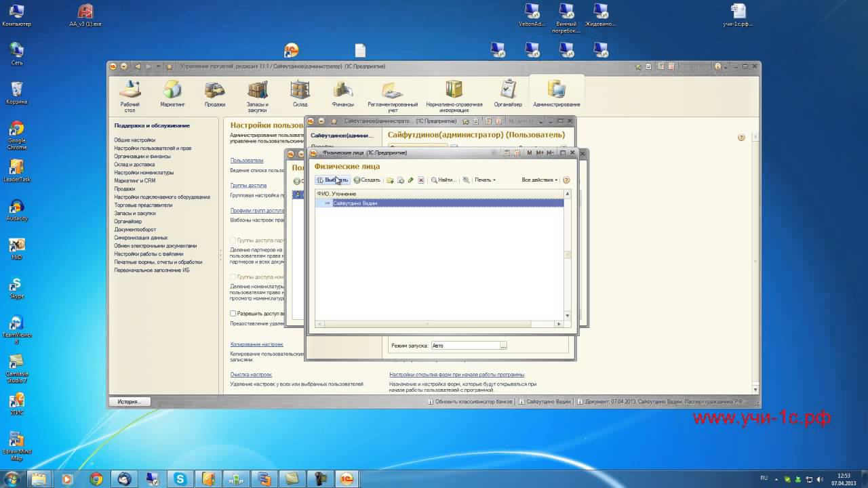Click the Выбрать button in Физические лица

[332, 180]
